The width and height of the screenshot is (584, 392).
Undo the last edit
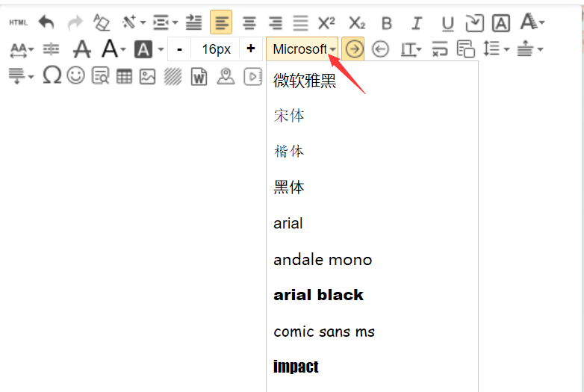click(46, 23)
